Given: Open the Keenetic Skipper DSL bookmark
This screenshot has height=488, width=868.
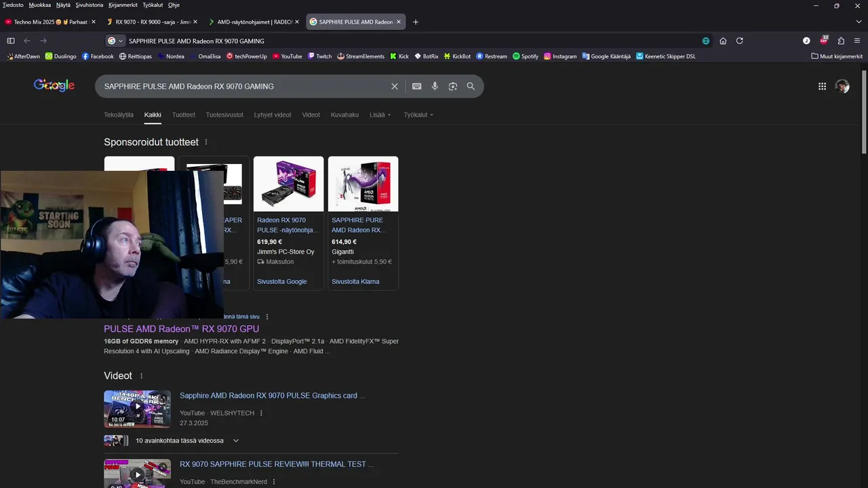Looking at the screenshot, I should pyautogui.click(x=666, y=56).
